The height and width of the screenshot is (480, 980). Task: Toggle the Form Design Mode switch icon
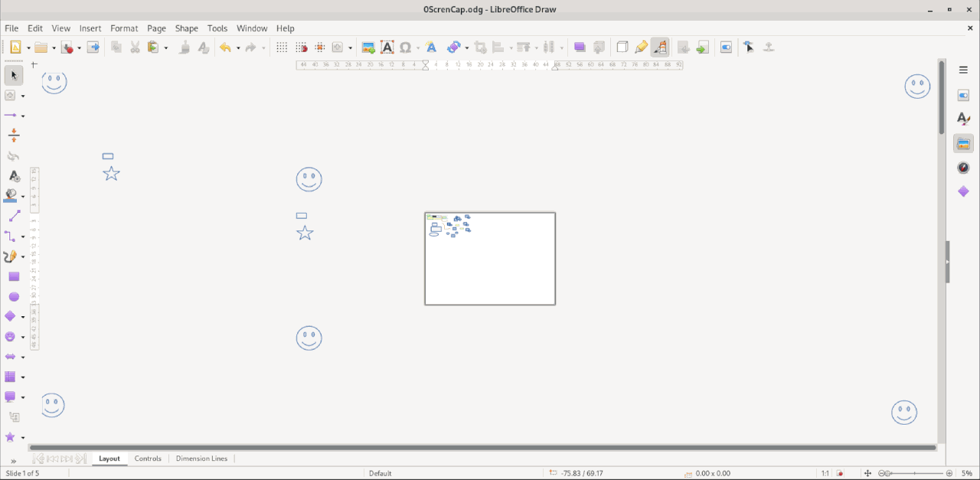coord(726,47)
